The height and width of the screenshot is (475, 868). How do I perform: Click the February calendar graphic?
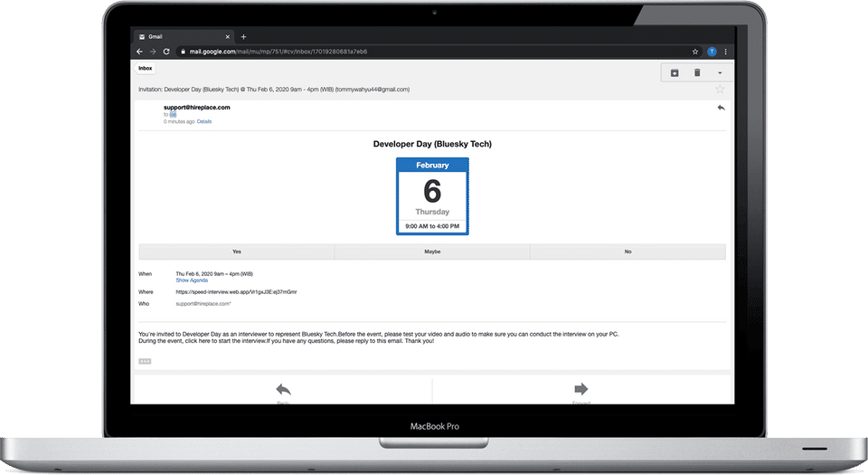[432, 196]
